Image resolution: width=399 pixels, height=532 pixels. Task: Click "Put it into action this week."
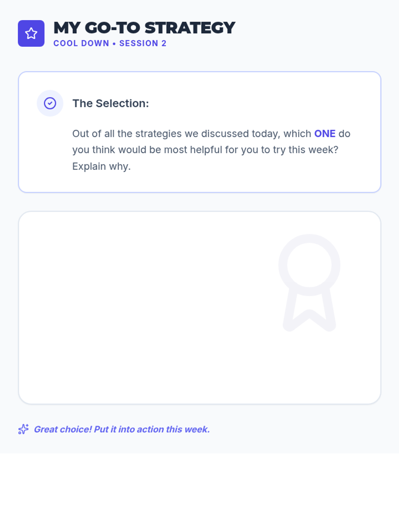coord(152,429)
